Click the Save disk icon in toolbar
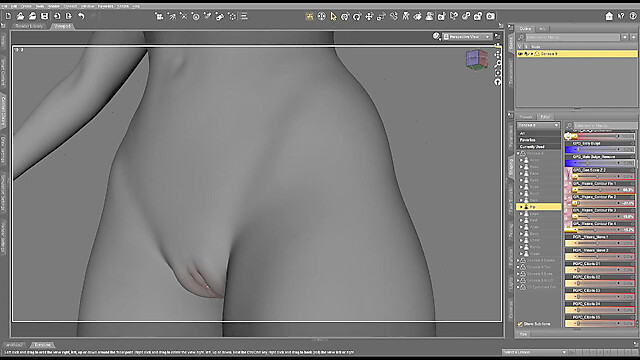Image resolution: width=640 pixels, height=360 pixels. pos(44,16)
